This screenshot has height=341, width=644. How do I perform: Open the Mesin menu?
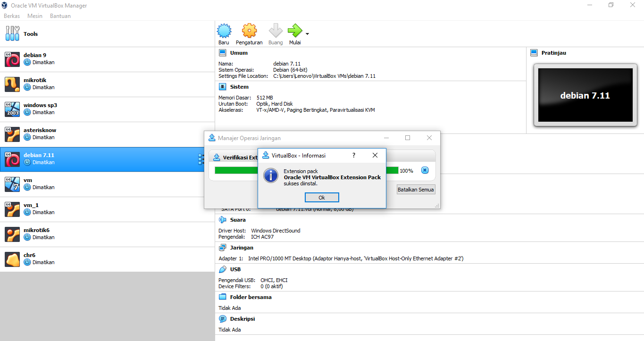tap(35, 16)
